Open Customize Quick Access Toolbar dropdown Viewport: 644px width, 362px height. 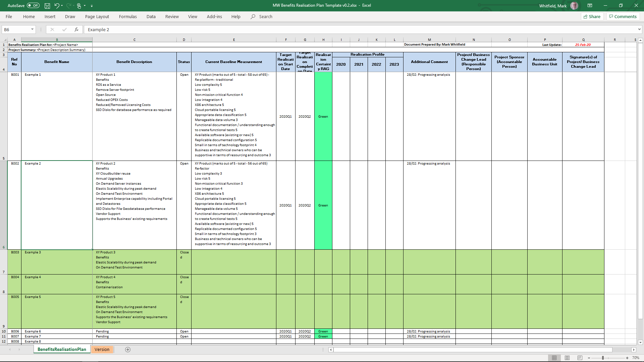(x=92, y=6)
